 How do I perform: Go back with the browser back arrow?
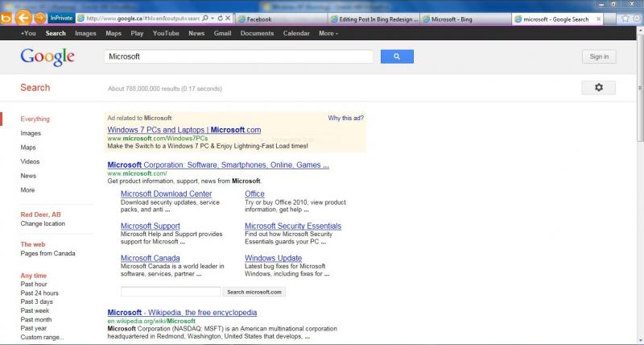coord(23,18)
